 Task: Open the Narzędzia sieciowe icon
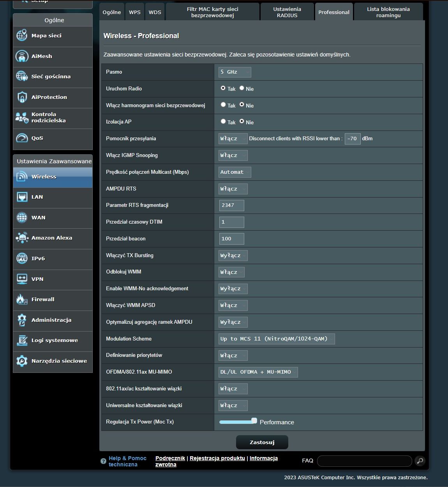(x=22, y=361)
